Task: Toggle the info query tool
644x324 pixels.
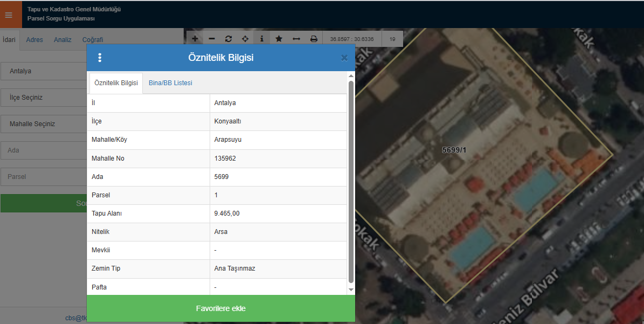Action: pos(262,39)
